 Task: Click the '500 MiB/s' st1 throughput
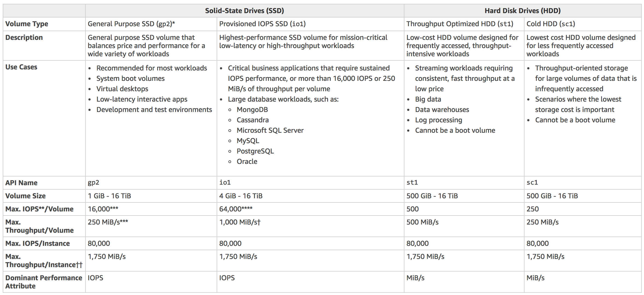(422, 222)
